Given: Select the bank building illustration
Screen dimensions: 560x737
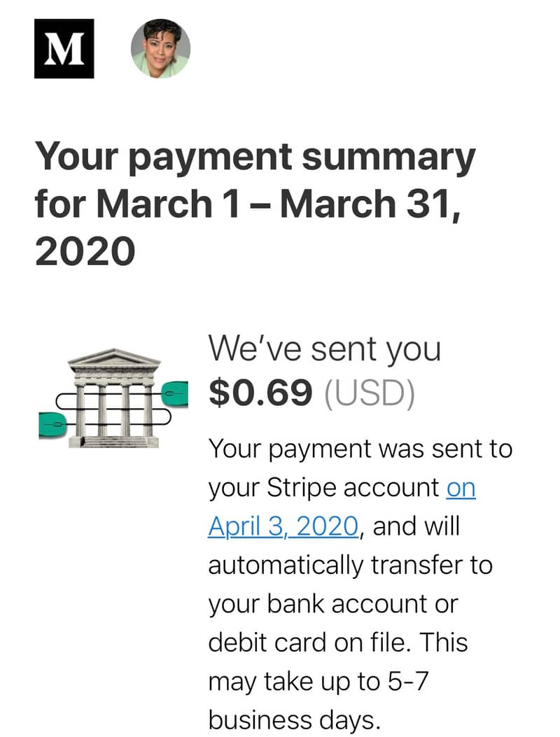Looking at the screenshot, I should [x=113, y=398].
